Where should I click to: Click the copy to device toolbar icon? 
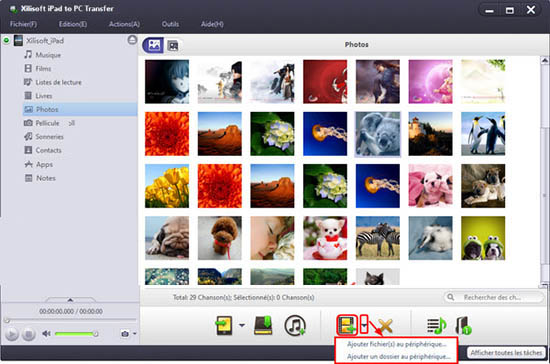pyautogui.click(x=224, y=325)
